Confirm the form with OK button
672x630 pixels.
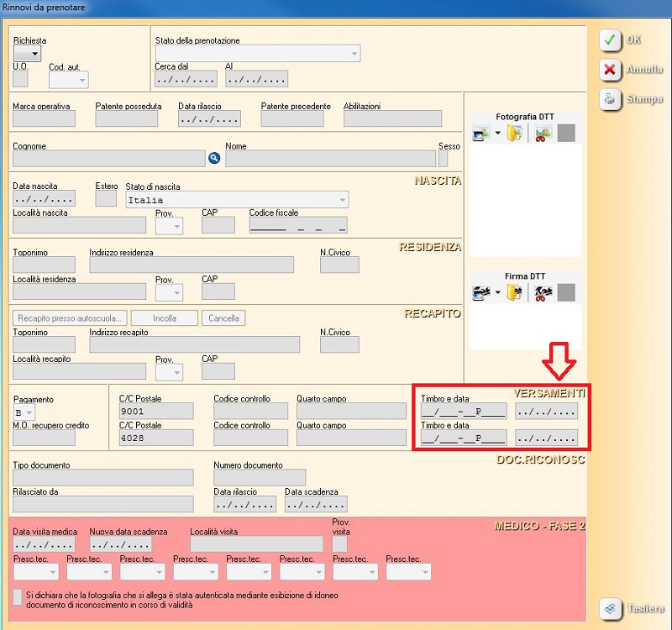[x=622, y=39]
